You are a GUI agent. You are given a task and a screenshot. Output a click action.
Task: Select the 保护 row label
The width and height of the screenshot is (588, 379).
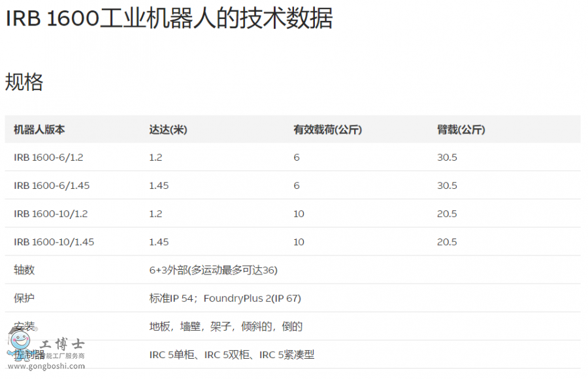(24, 298)
